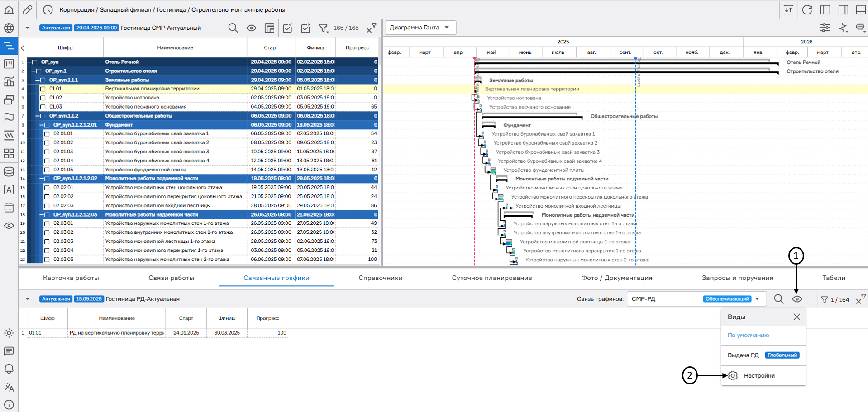This screenshot has width=868, height=412.
Task: Collapse the Земляные работы group OP_syn.1.1.1
Action: coord(38,80)
